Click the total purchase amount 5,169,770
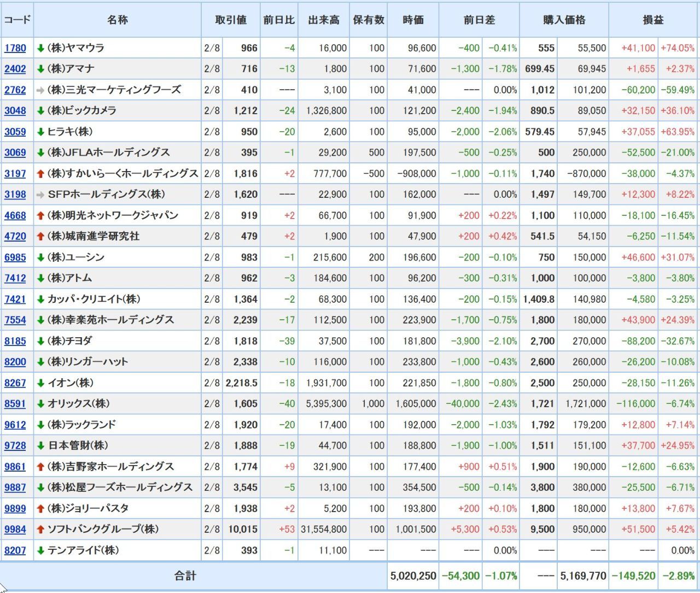This screenshot has width=700, height=593. click(x=584, y=576)
